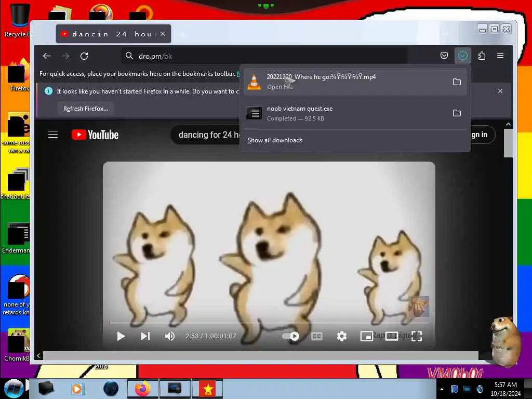Screen dimensions: 532x399
Task: Close the dancin 24 hour tab
Action: click(163, 34)
